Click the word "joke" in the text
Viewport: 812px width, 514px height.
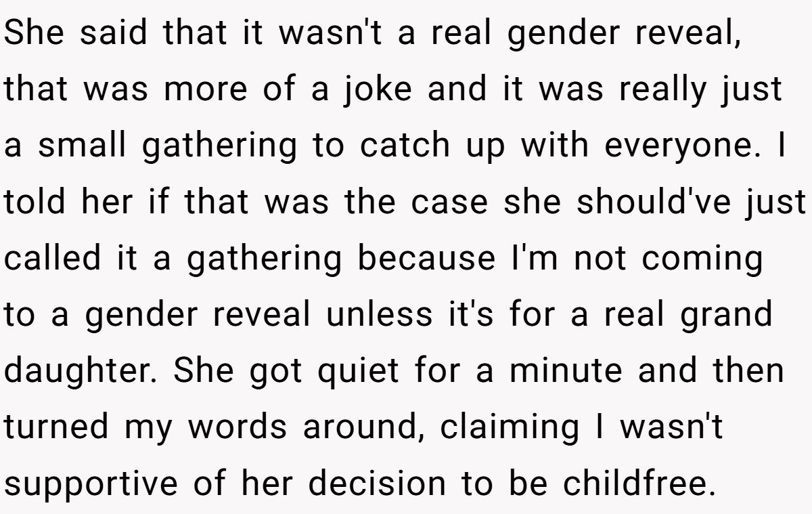tap(377, 90)
